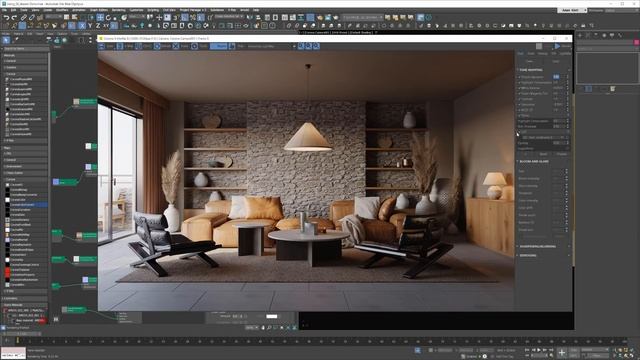Toggle the Saturation checkbox

[x=519, y=104]
